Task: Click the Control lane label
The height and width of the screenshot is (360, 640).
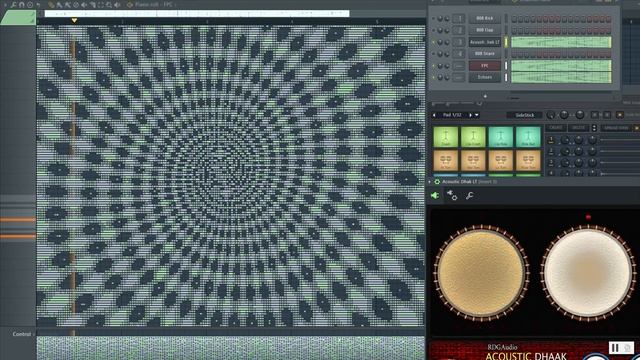Action: click(x=22, y=334)
